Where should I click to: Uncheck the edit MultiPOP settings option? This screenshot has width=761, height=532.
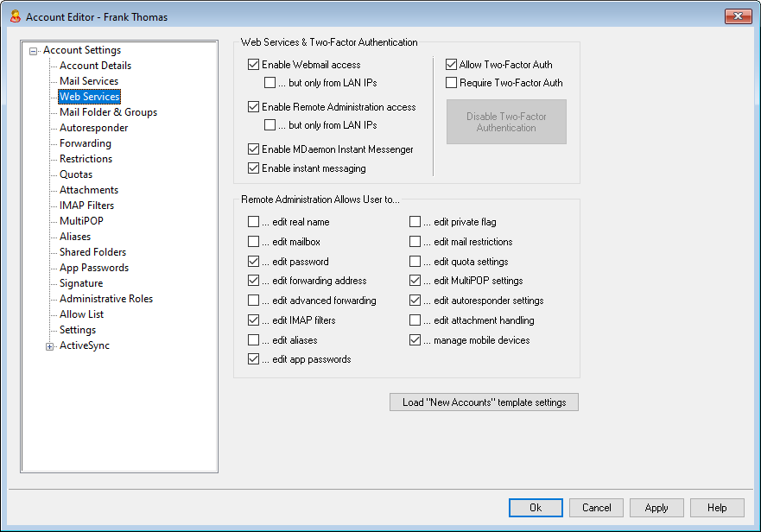click(415, 281)
